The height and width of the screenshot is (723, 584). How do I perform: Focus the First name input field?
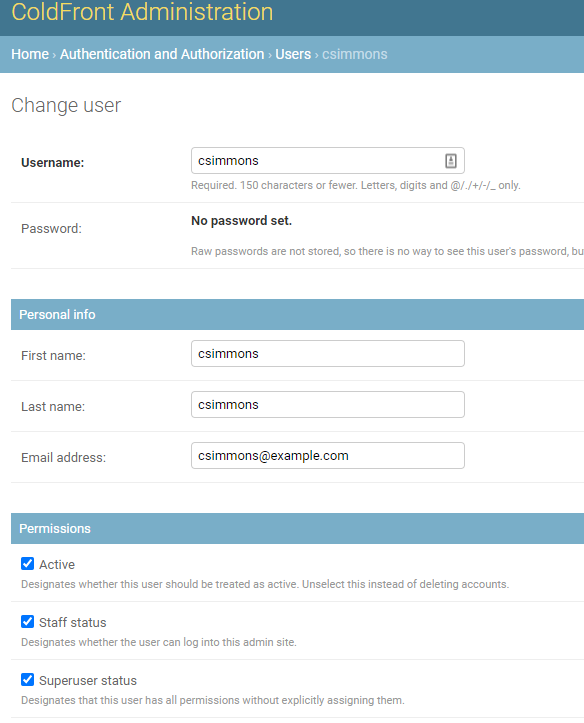click(328, 354)
